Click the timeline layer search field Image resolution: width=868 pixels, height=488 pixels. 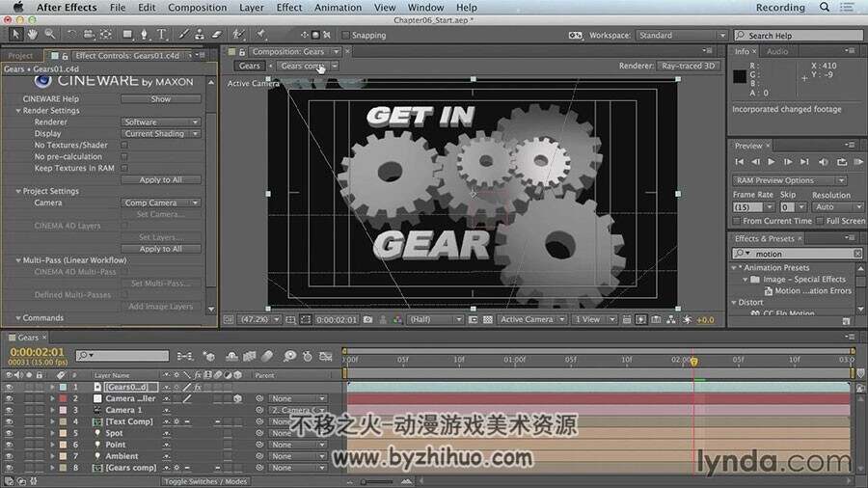[122, 355]
